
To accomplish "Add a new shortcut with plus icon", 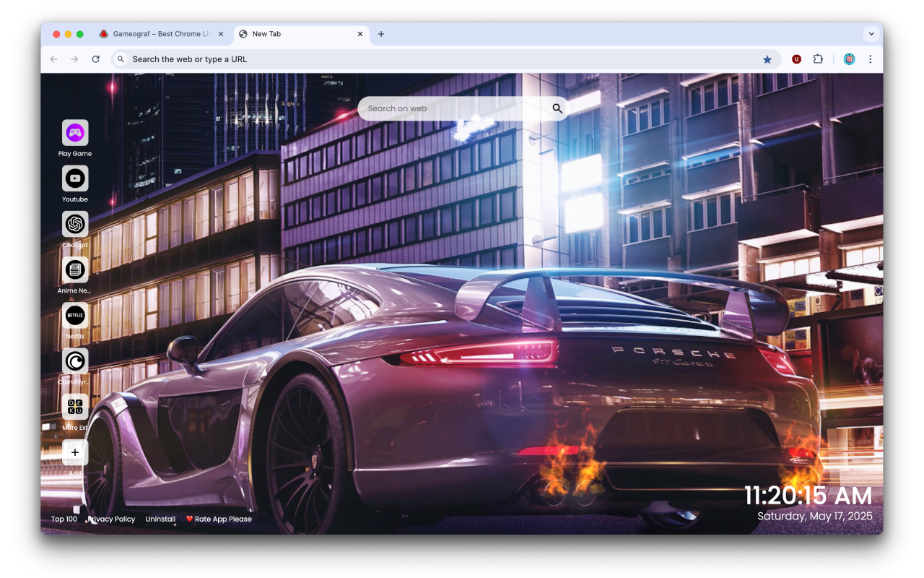I will point(75,453).
